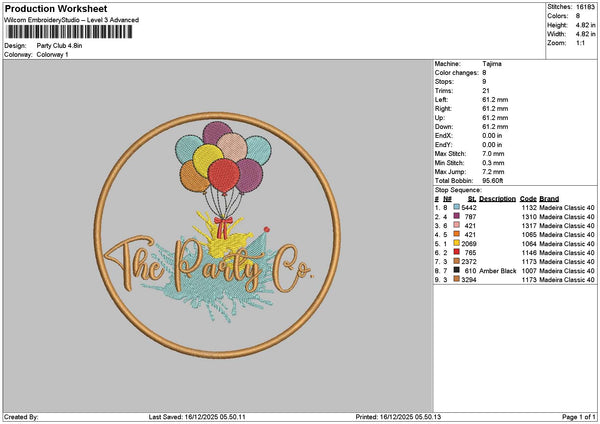Viewport: 600px width, 424px height.
Task: Click the yellow swatch for code 1064
Action: coord(457,243)
